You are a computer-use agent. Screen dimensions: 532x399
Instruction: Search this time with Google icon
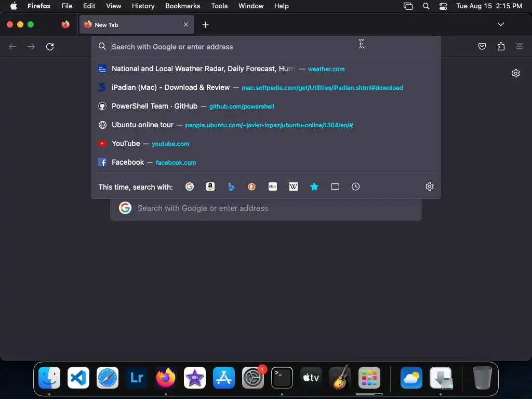(x=190, y=187)
